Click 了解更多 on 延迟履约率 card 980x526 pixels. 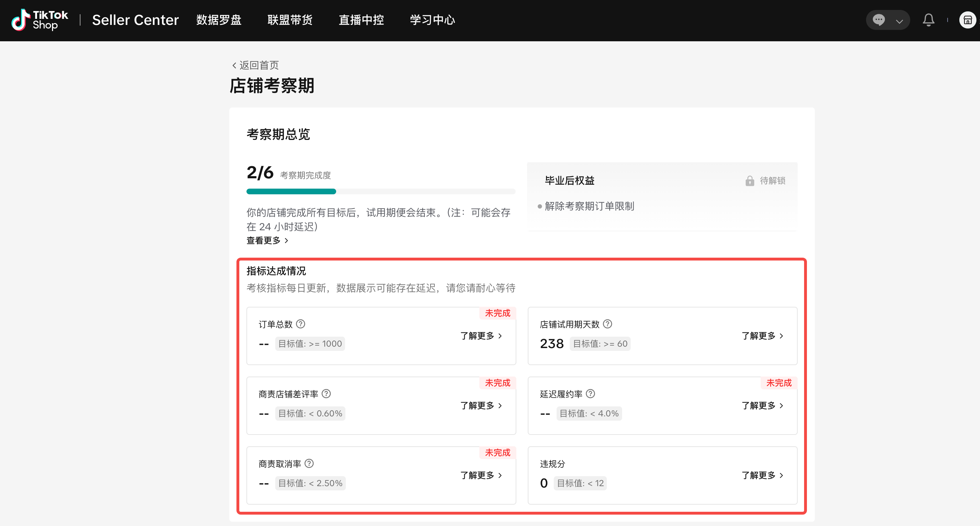762,405
